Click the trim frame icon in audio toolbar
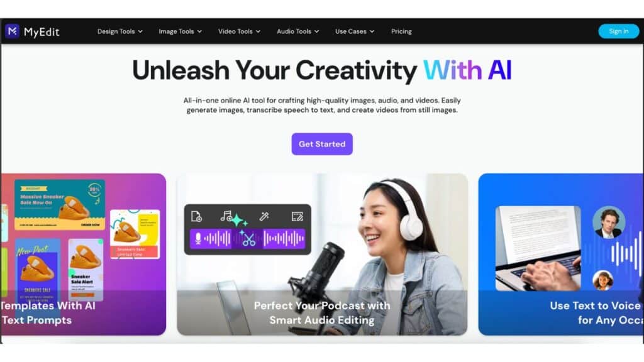Viewport: 644px width, 362px height. coord(297,216)
